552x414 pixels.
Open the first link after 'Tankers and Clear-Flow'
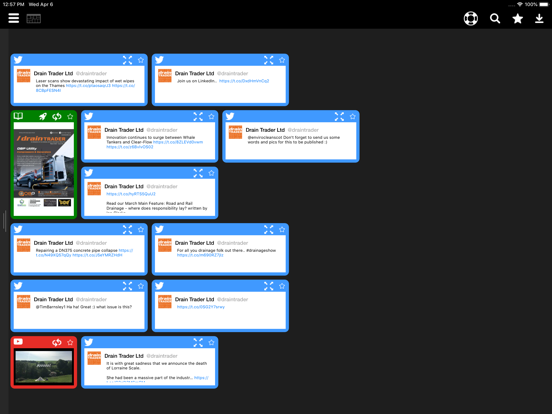[178, 142]
